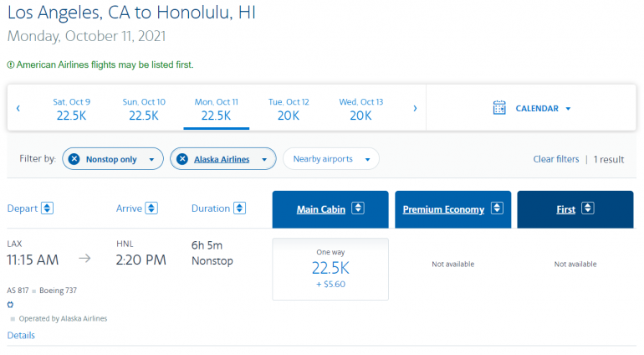The image size is (644, 355).
Task: Open the Nonstop only dropdown arrow
Action: click(x=151, y=159)
